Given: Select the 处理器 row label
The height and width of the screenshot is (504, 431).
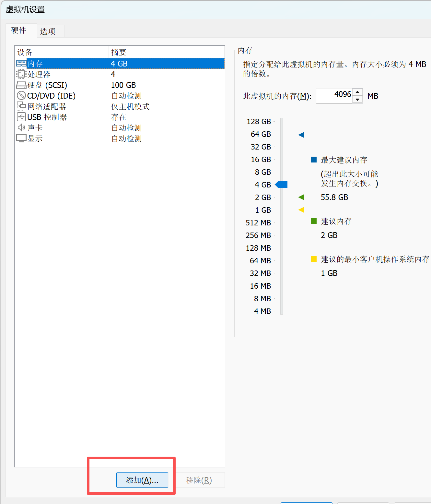Looking at the screenshot, I should point(39,74).
